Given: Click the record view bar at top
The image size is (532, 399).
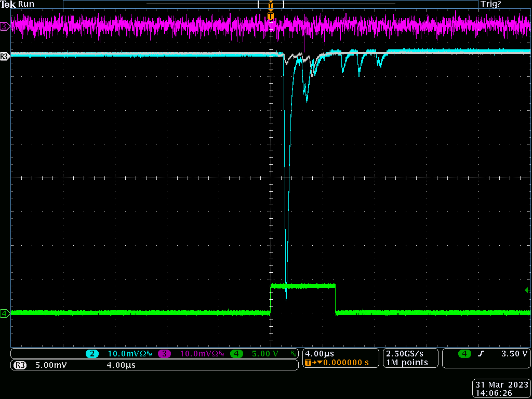Looking at the screenshot, I should [x=270, y=4].
